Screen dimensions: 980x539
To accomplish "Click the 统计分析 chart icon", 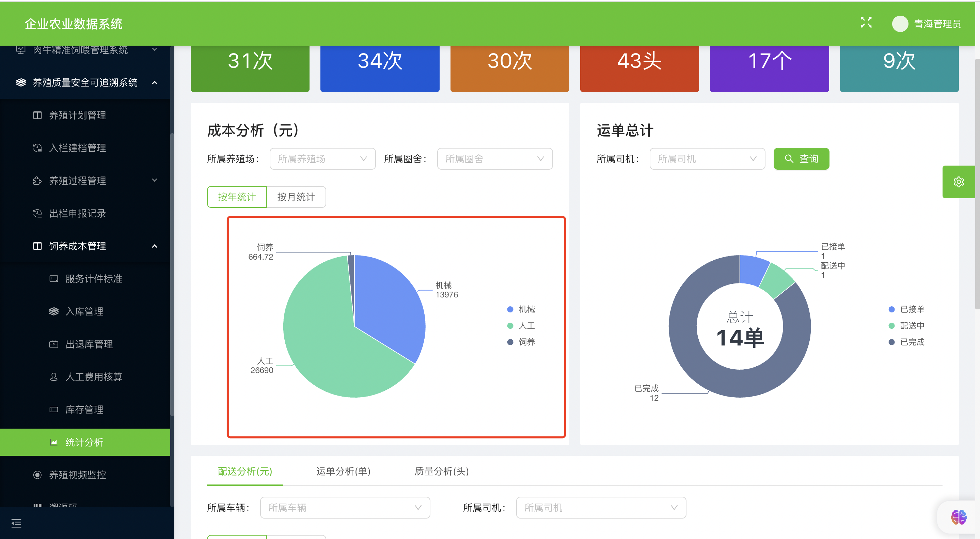I will pyautogui.click(x=54, y=442).
